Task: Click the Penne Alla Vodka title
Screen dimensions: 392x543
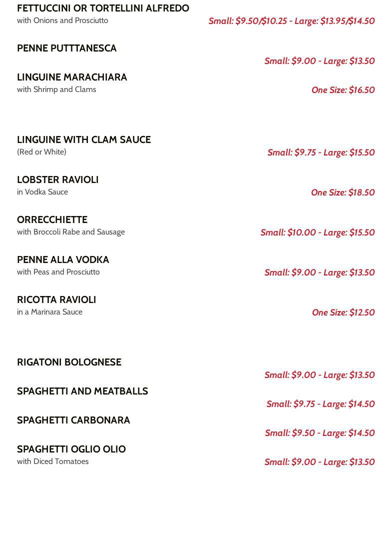Action: click(63, 260)
